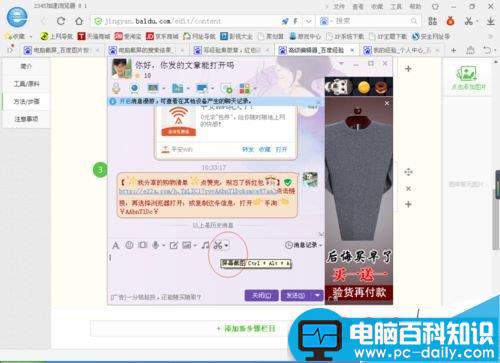Click the browser scissors screenshot icon

469,21
